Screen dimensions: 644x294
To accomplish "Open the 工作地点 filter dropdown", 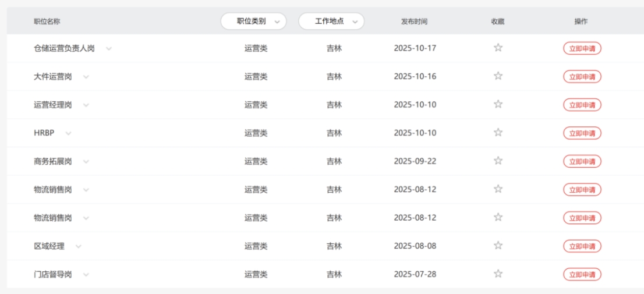I will click(x=331, y=22).
